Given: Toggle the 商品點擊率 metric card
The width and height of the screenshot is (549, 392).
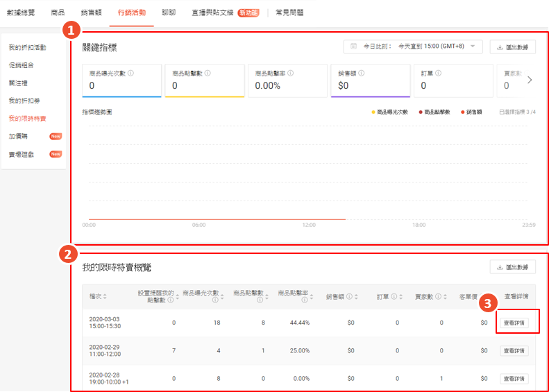Looking at the screenshot, I should click(287, 80).
